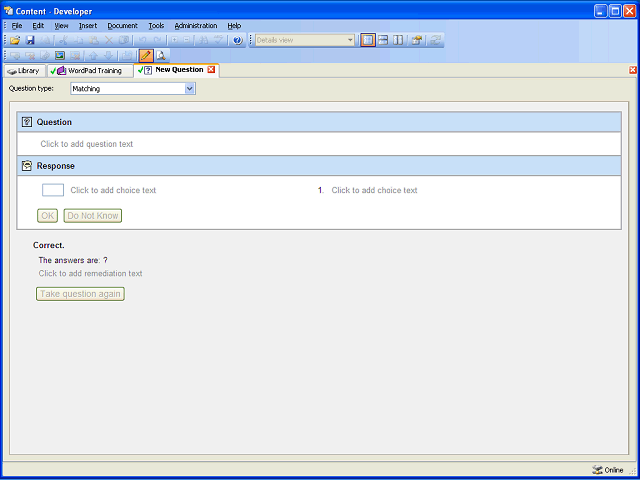The image size is (640, 480).
Task: Switch to the Library tab
Action: pyautogui.click(x=24, y=71)
